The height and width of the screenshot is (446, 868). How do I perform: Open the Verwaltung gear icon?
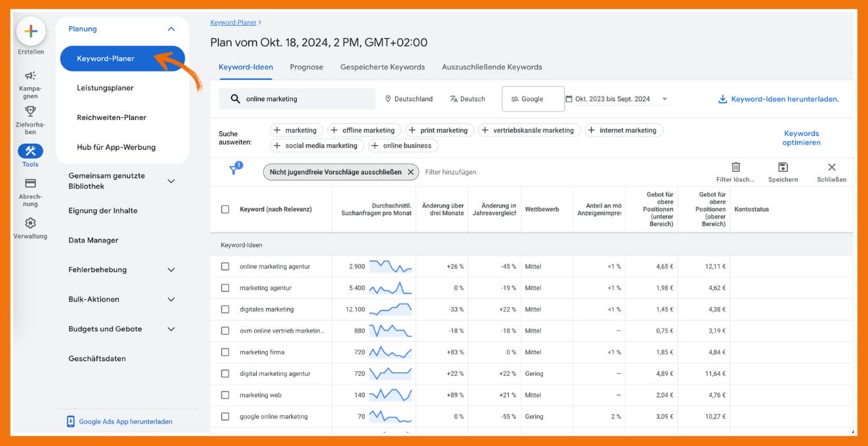[30, 222]
